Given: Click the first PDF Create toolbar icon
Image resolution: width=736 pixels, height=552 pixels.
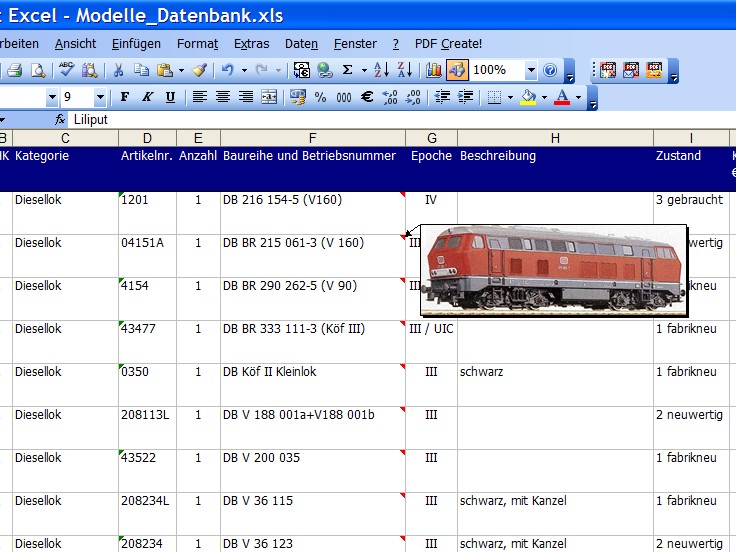Looking at the screenshot, I should point(608,70).
